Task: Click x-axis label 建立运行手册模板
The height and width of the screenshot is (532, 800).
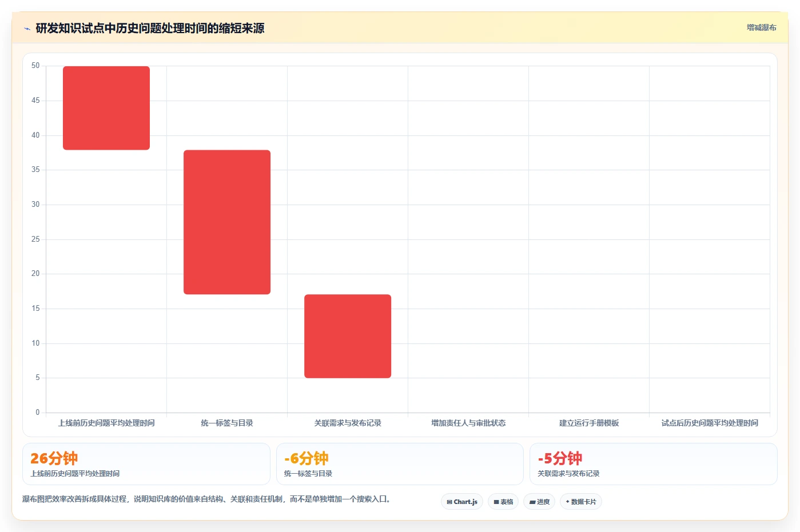Action: pyautogui.click(x=589, y=423)
